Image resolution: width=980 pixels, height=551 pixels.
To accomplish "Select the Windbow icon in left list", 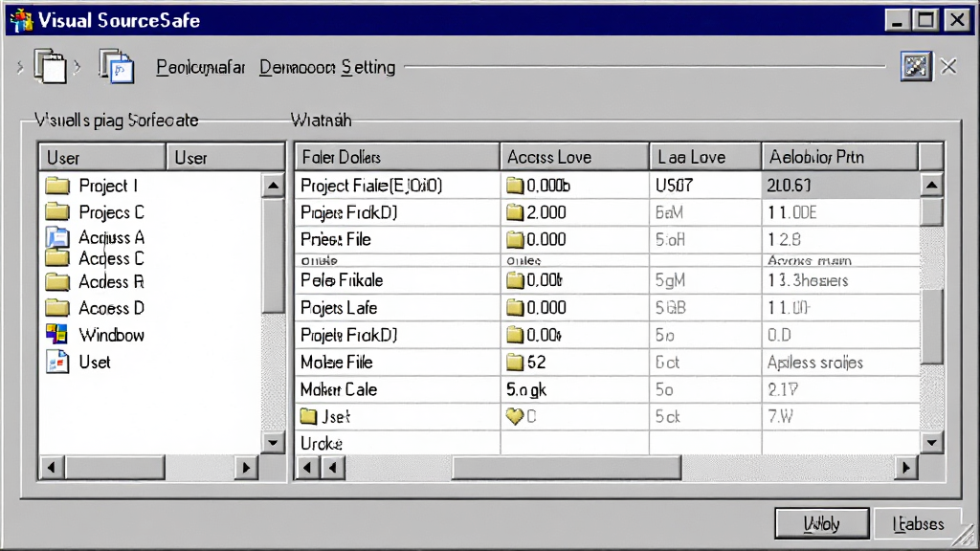I will click(56, 334).
